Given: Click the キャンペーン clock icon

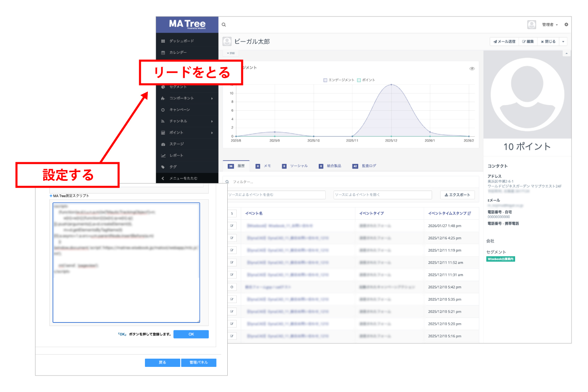Looking at the screenshot, I should point(163,110).
